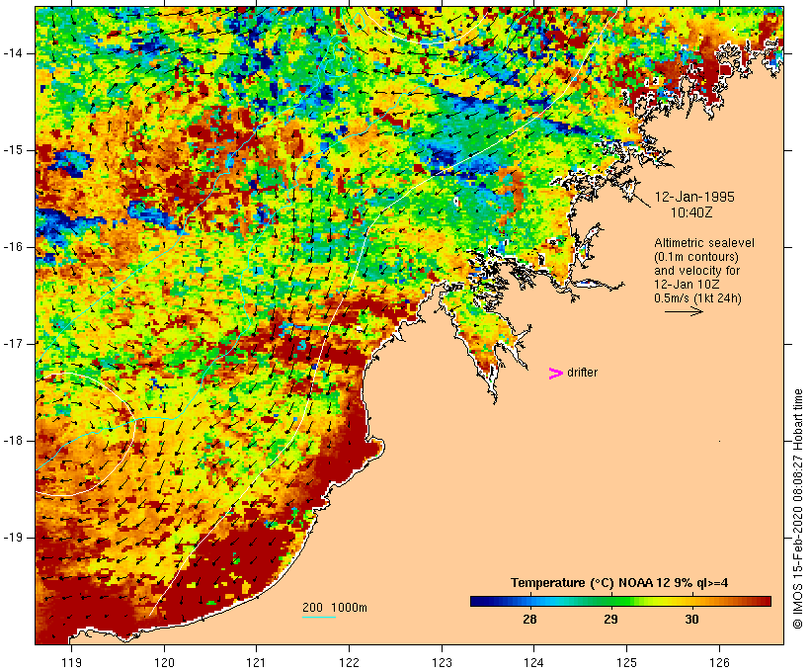Click the cyan 200m isobath legend line
Screen dimensions: 810x672
pyautogui.click(x=319, y=617)
